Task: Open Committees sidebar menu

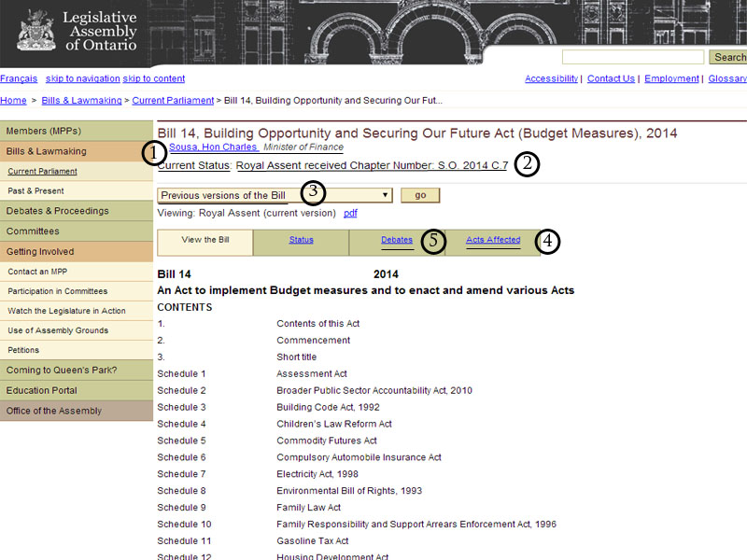Action: point(77,231)
